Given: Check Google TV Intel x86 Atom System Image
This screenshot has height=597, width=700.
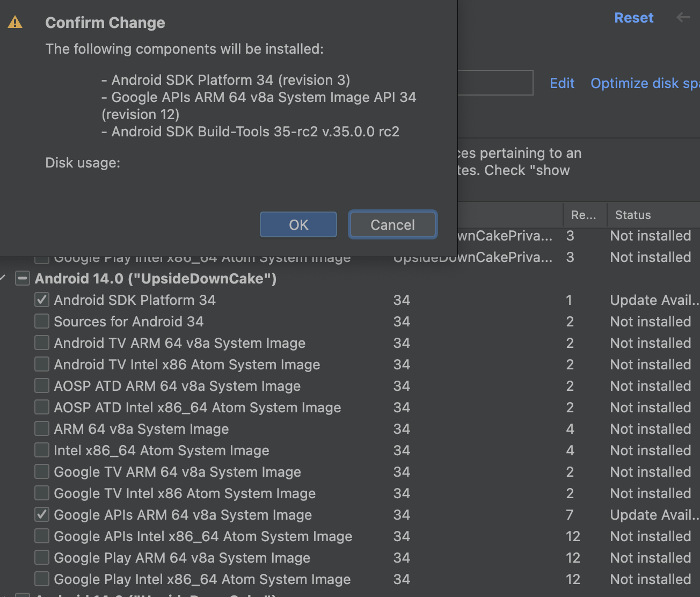Looking at the screenshot, I should point(42,493).
